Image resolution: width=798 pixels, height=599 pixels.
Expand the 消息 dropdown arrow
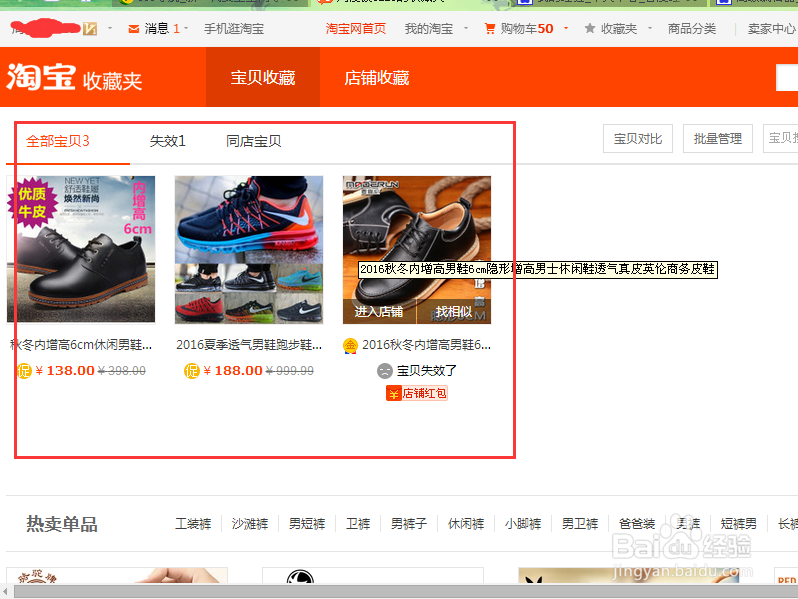(186, 28)
